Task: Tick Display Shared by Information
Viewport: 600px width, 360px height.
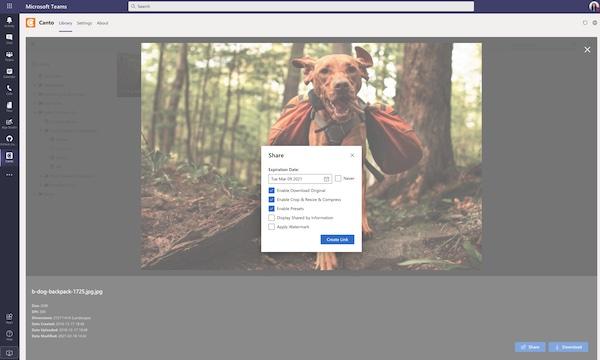Action: pyautogui.click(x=271, y=218)
